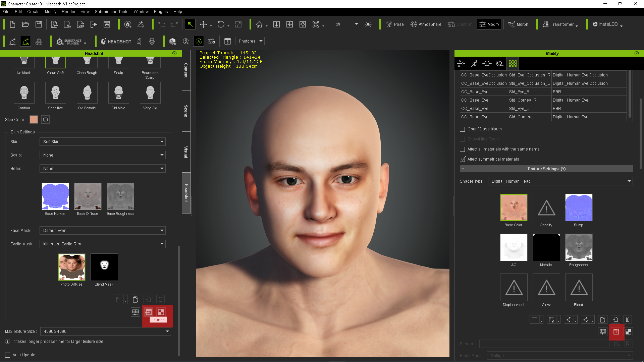This screenshot has width=644, height=362.
Task: Open the Plugins menu
Action: click(161, 11)
